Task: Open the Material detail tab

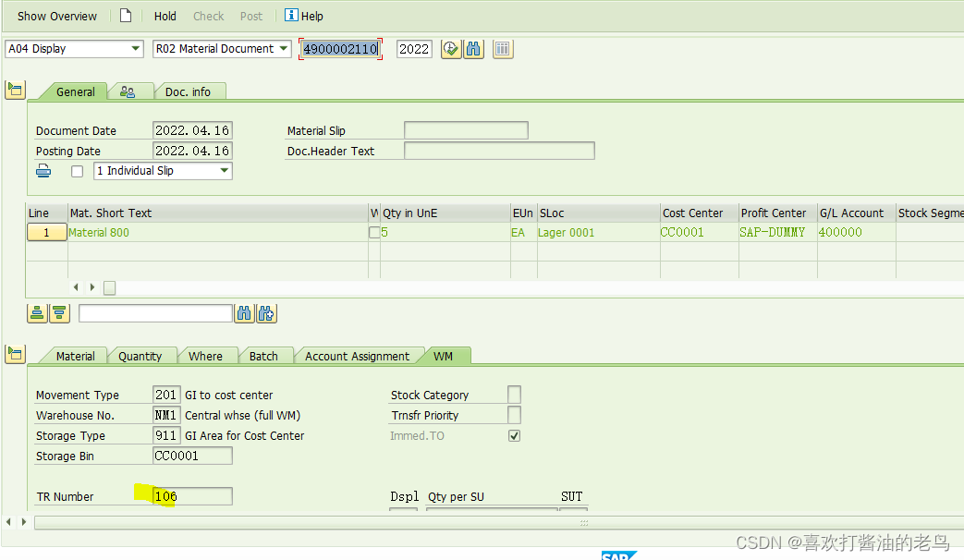Action: [x=75, y=356]
